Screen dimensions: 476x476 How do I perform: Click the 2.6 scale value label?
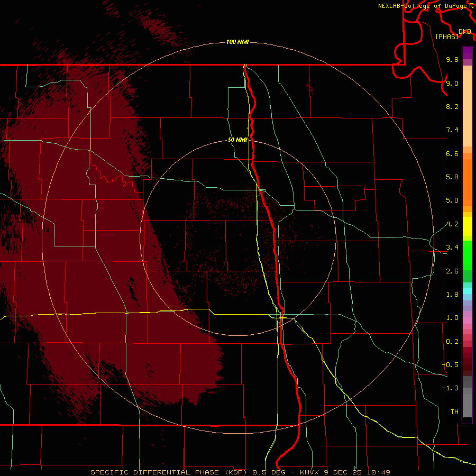point(452,271)
